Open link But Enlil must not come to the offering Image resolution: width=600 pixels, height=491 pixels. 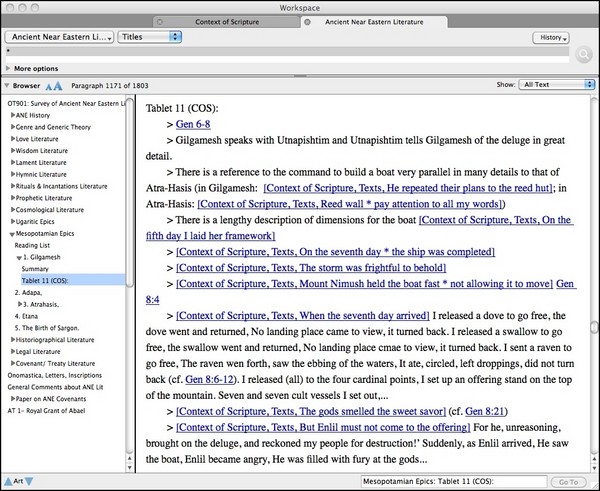pyautogui.click(x=323, y=427)
